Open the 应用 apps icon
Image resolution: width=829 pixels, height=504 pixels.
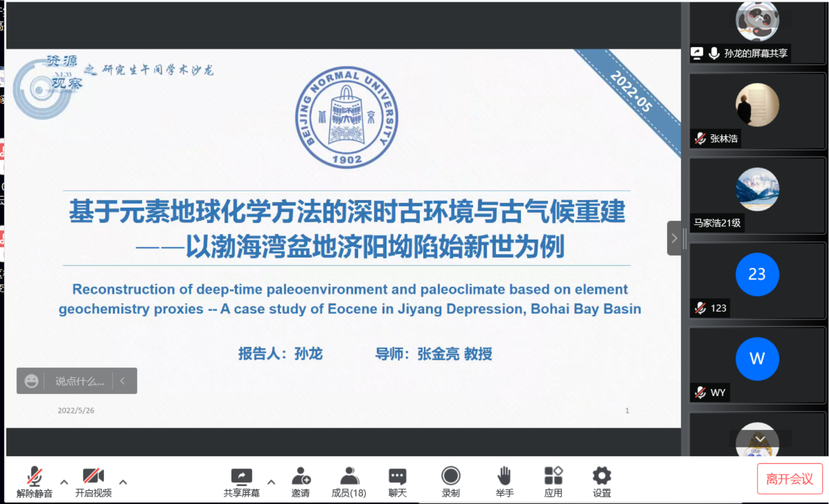(x=553, y=481)
